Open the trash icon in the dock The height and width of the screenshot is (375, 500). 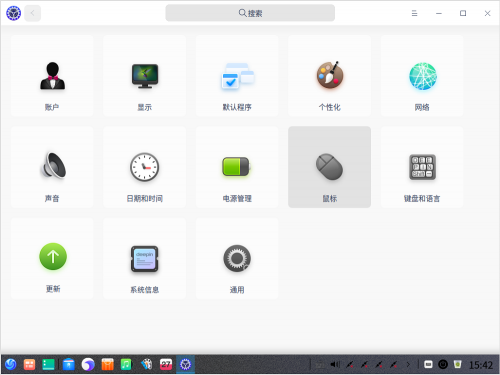click(458, 364)
